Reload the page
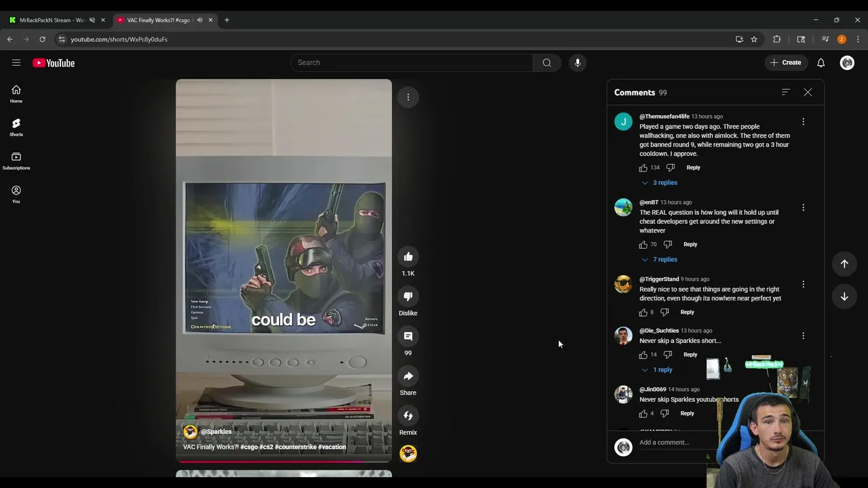Image resolution: width=868 pixels, height=488 pixels. click(x=42, y=39)
